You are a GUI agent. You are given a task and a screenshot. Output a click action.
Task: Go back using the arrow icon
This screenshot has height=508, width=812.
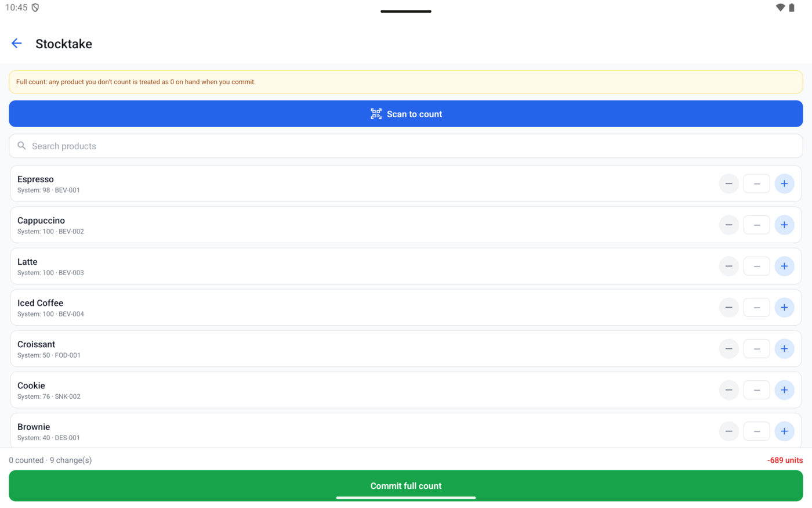point(16,44)
